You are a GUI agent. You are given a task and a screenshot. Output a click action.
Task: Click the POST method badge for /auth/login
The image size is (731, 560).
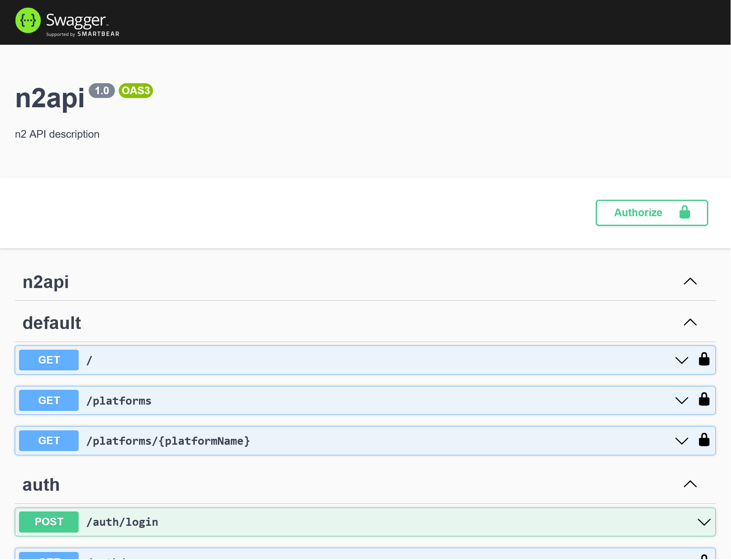pos(49,522)
